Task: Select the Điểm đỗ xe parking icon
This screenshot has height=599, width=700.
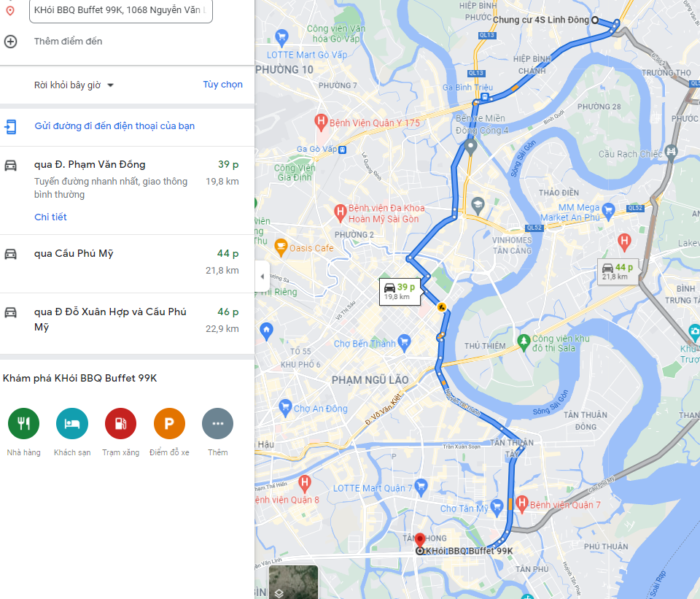Action: tap(169, 423)
